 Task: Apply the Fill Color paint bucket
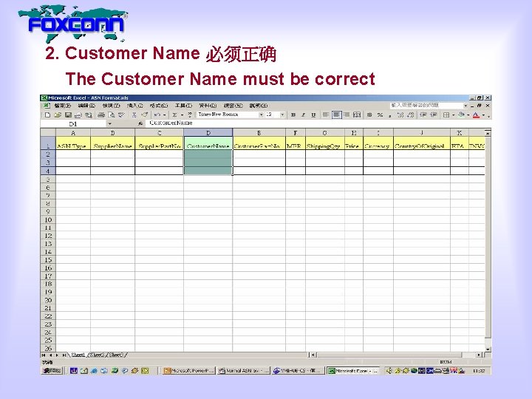(x=461, y=115)
